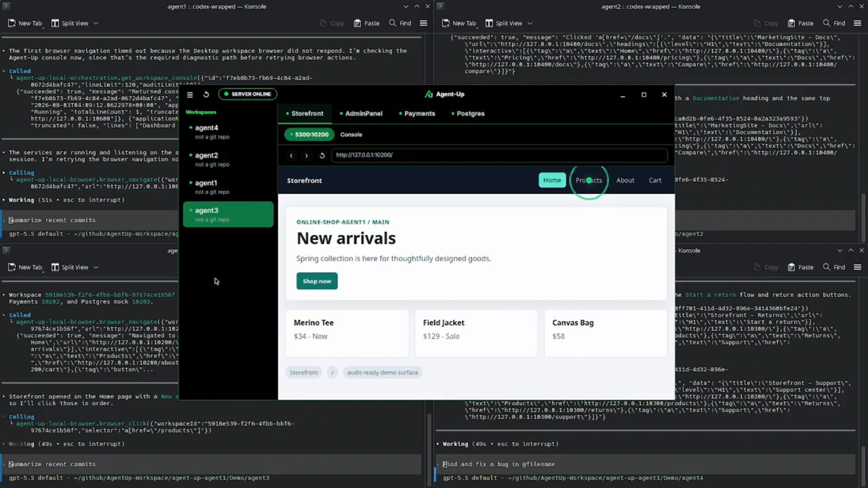Select the 5300:10200 port tab
The image size is (868, 488).
pos(309,135)
